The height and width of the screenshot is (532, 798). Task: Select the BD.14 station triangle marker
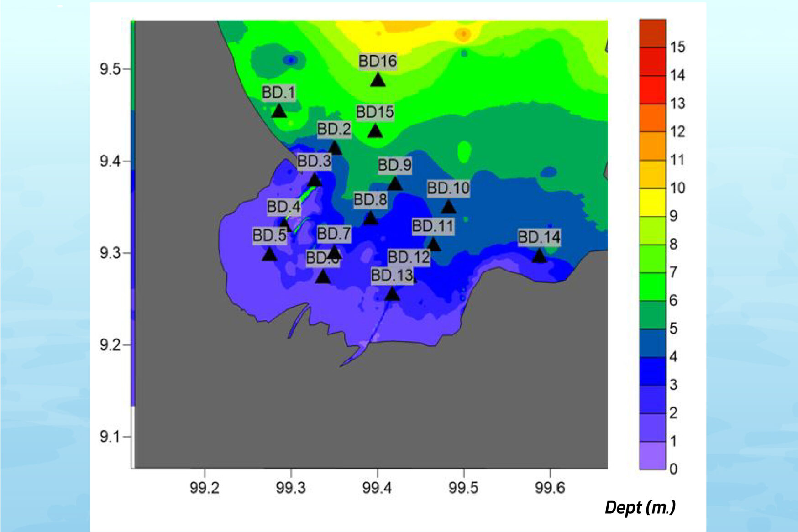click(539, 256)
